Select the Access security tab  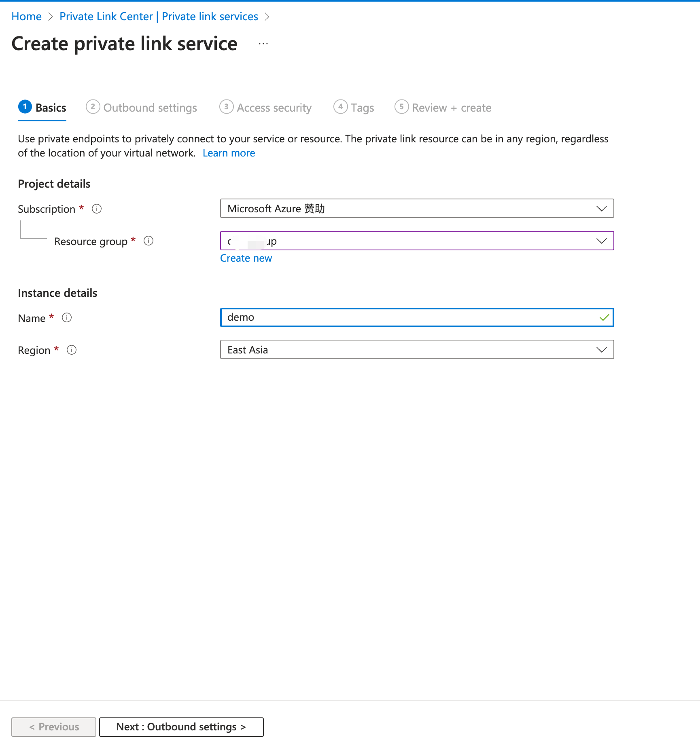[x=274, y=108]
